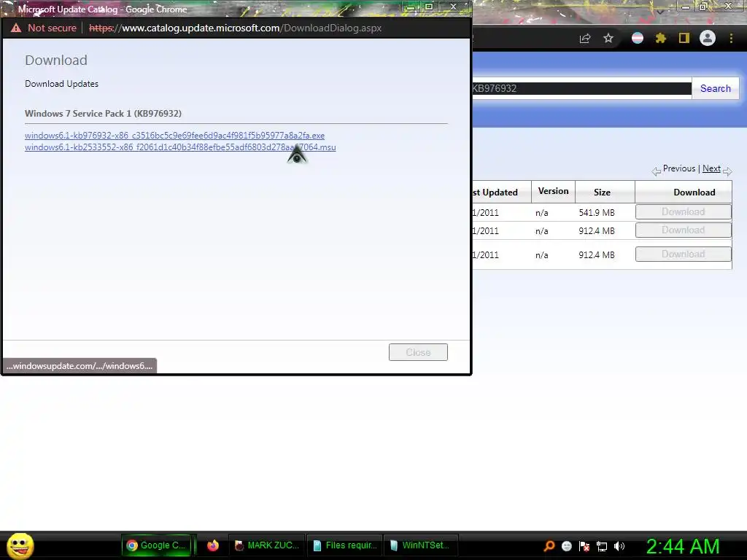The image size is (747, 560).
Task: Click the round white tray icon
Action: coord(566,546)
